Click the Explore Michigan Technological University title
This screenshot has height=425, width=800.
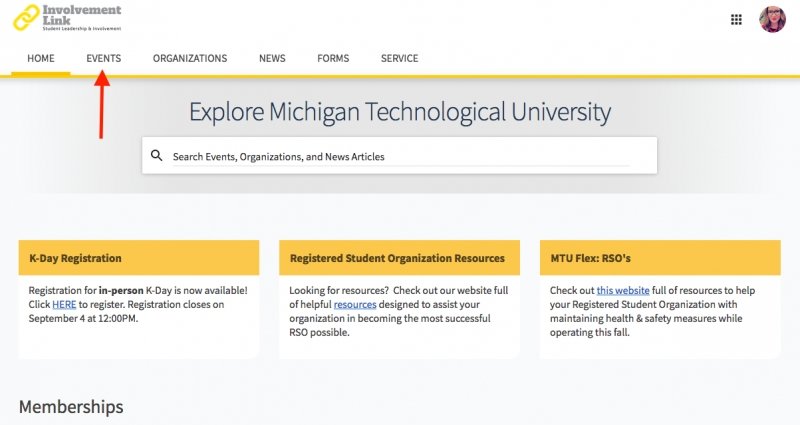coord(400,112)
